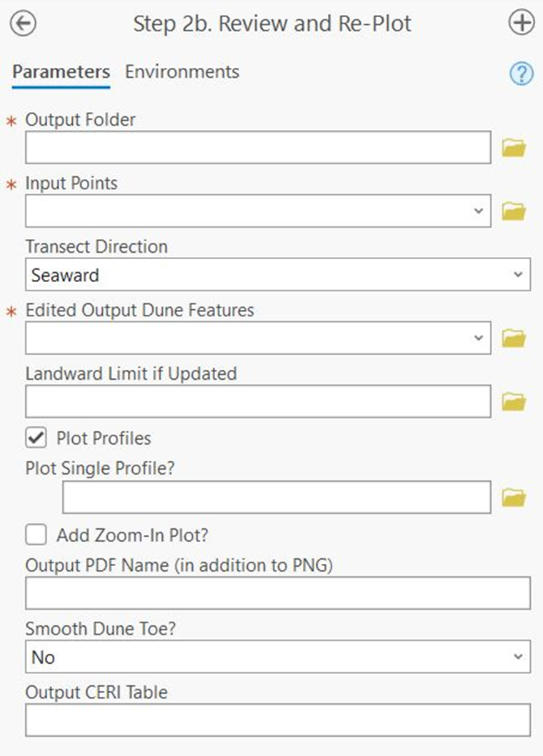543x756 pixels.
Task: Uncheck the Plot Profiles checkbox
Action: pos(36,438)
